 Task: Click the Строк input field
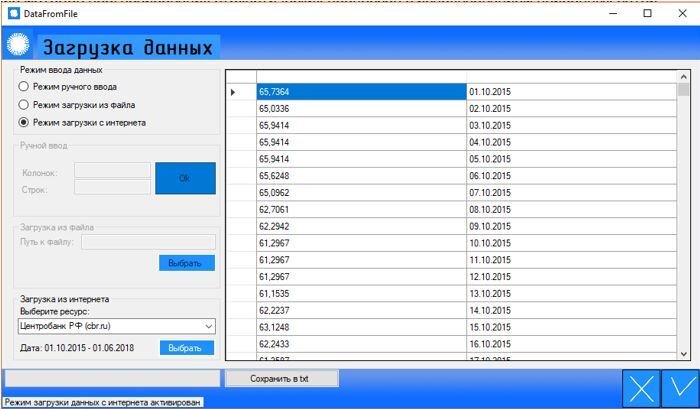coord(112,187)
